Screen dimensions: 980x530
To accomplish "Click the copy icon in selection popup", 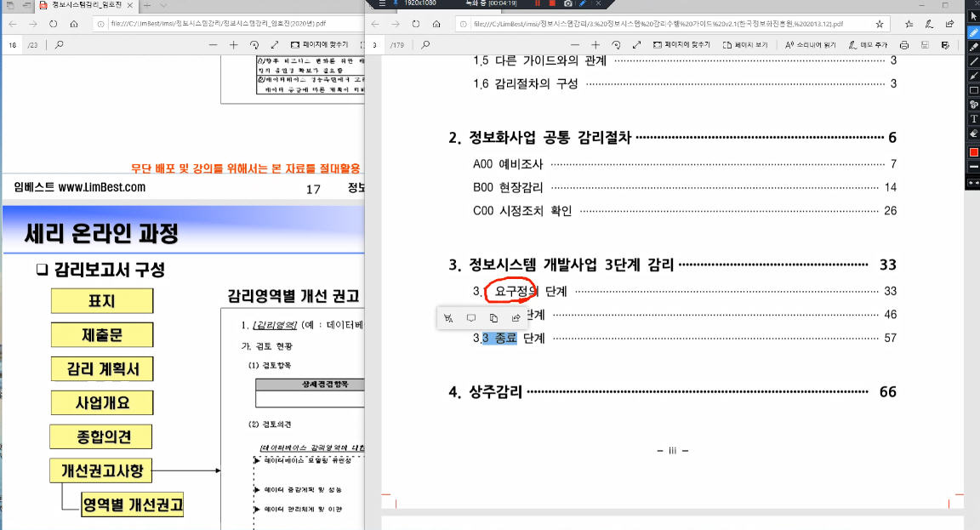I will click(x=493, y=318).
